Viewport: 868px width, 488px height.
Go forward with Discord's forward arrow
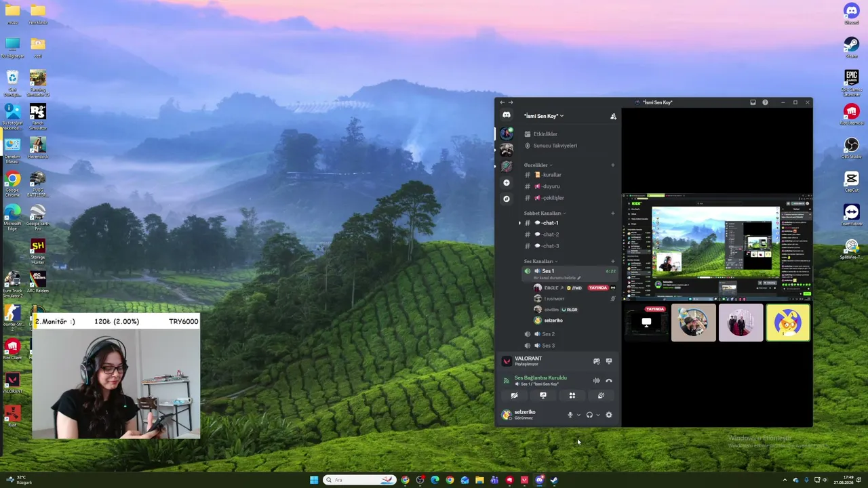click(x=511, y=102)
